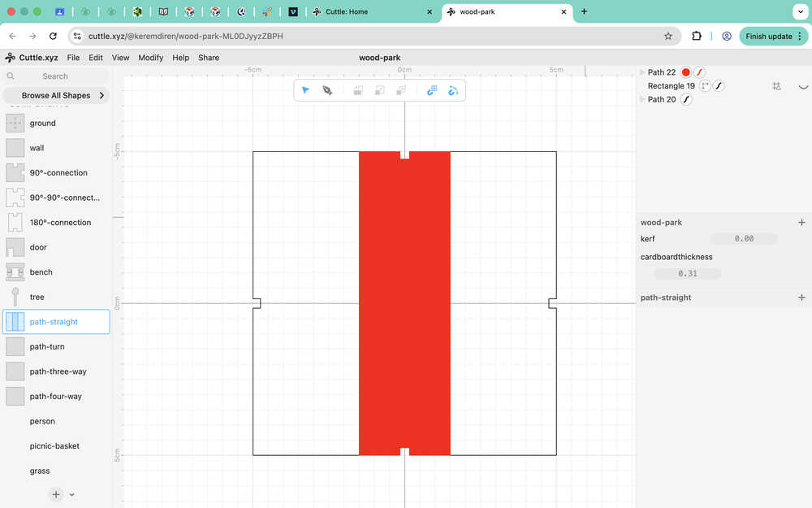Select the Pen tool

(327, 90)
